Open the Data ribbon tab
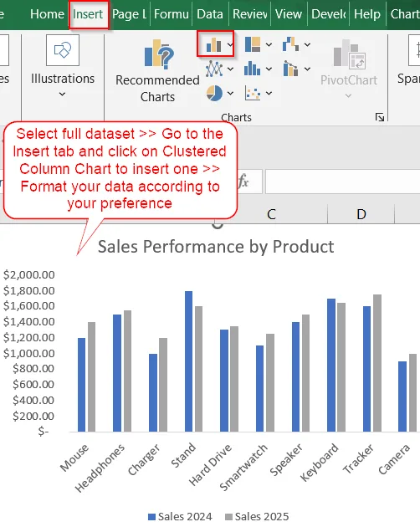The width and height of the screenshot is (420, 527). [x=210, y=14]
